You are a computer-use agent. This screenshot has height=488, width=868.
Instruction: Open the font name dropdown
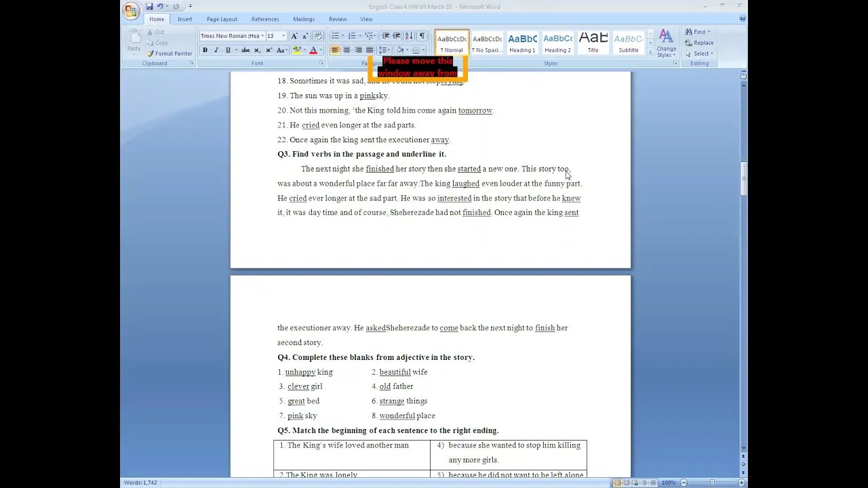point(262,36)
